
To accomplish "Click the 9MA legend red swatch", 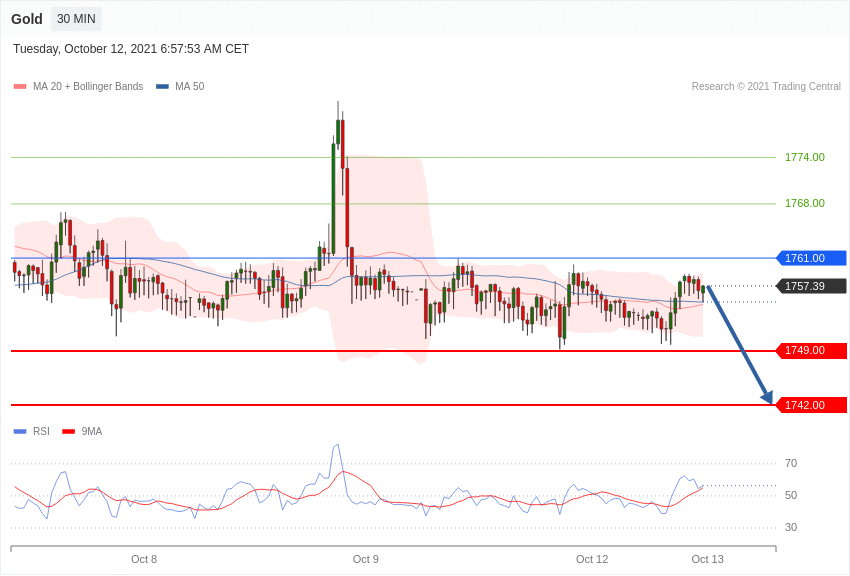I will (69, 431).
